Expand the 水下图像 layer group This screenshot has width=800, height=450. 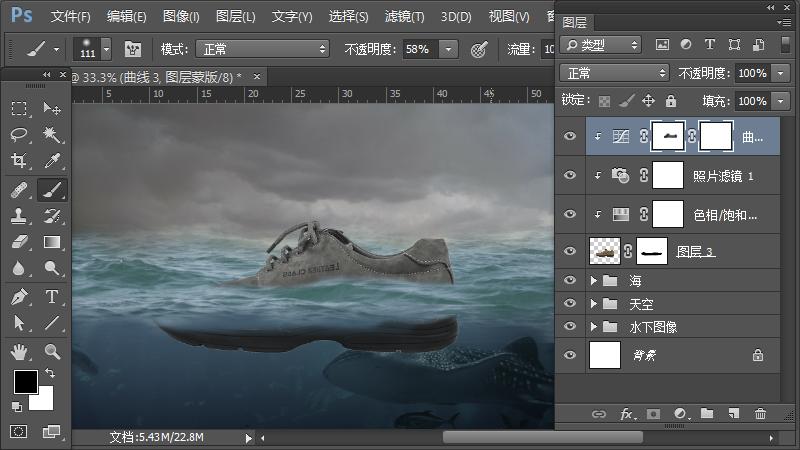[x=593, y=327]
